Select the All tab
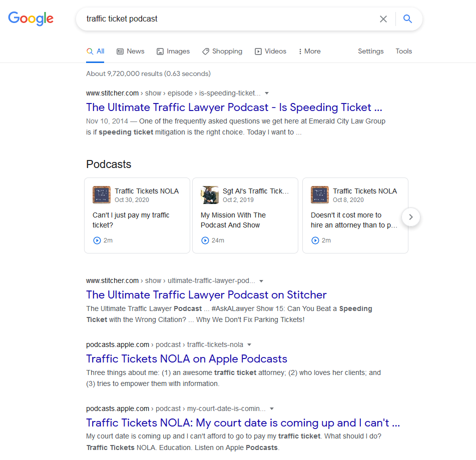476x460 pixels. tap(95, 51)
